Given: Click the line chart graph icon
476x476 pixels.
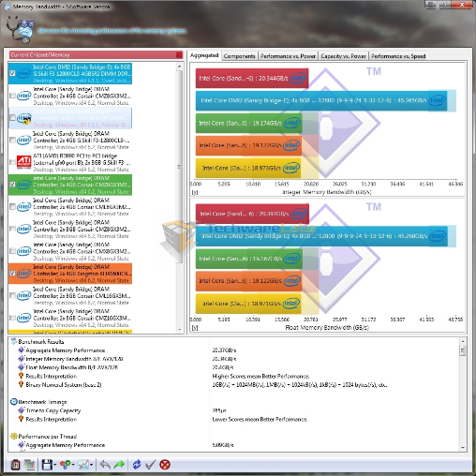Looking at the screenshot, I should pyautogui.click(x=83, y=465).
